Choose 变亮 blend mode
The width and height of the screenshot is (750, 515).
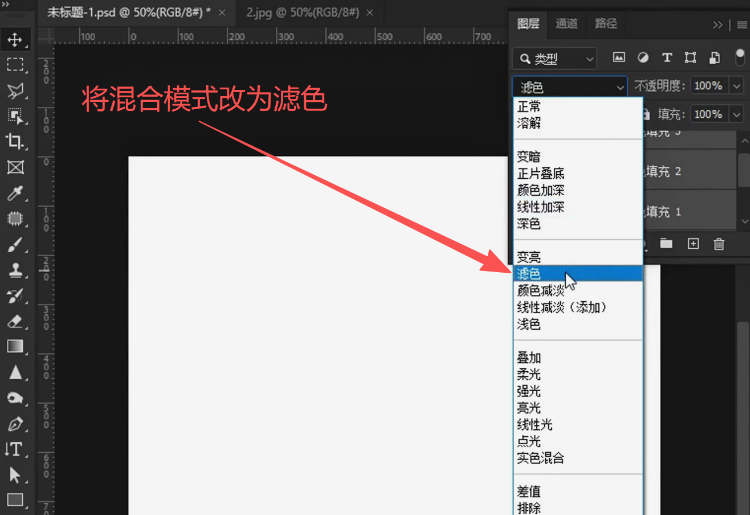tap(578, 257)
